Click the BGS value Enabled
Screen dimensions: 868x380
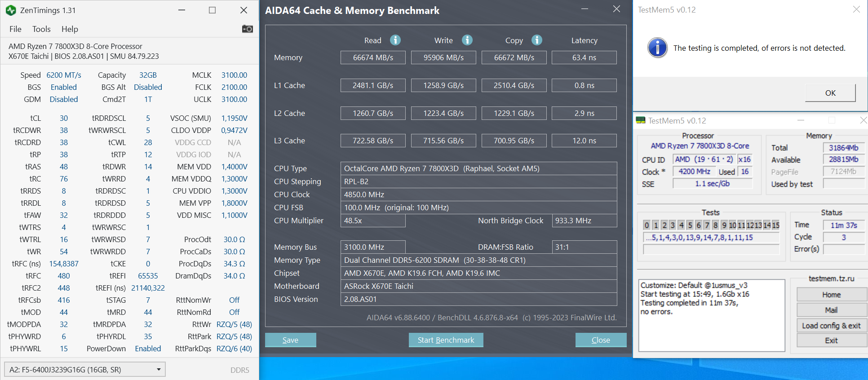tap(64, 87)
